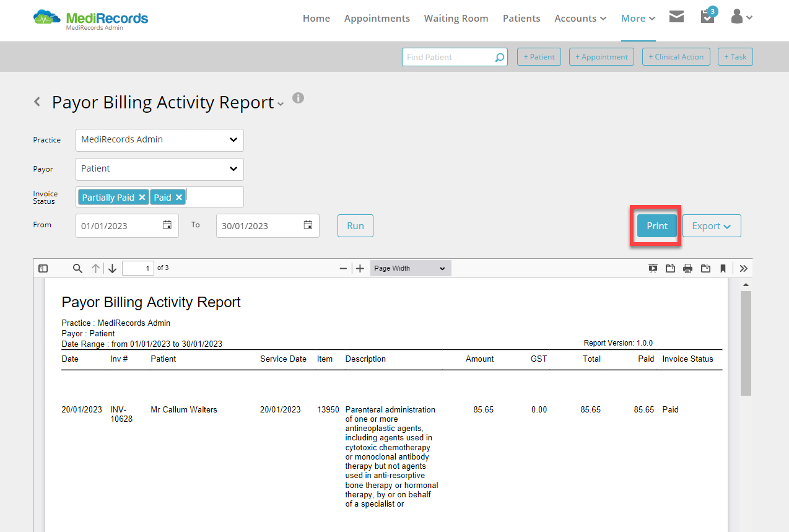Click the Description column header
789x532 pixels.
pyautogui.click(x=365, y=359)
